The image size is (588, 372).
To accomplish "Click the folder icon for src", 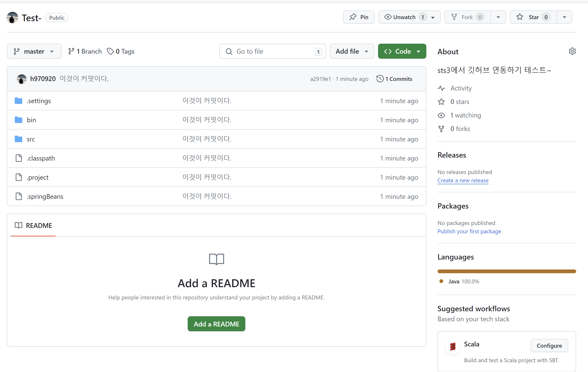I will click(18, 139).
